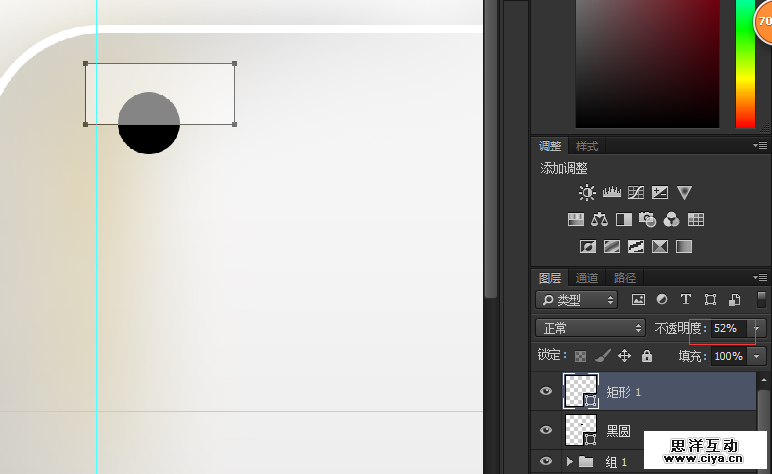
Task: Expand the 组 1 layer group
Action: point(570,462)
